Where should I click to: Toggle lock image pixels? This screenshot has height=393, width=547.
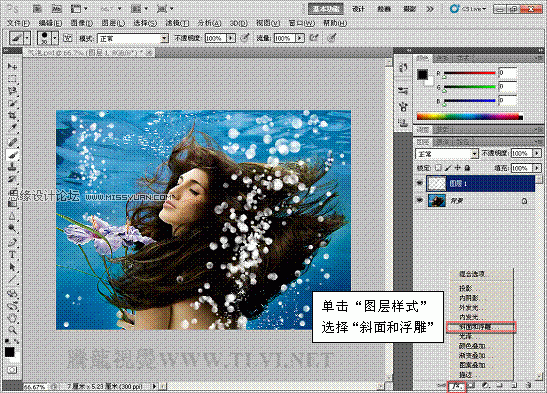[x=448, y=168]
